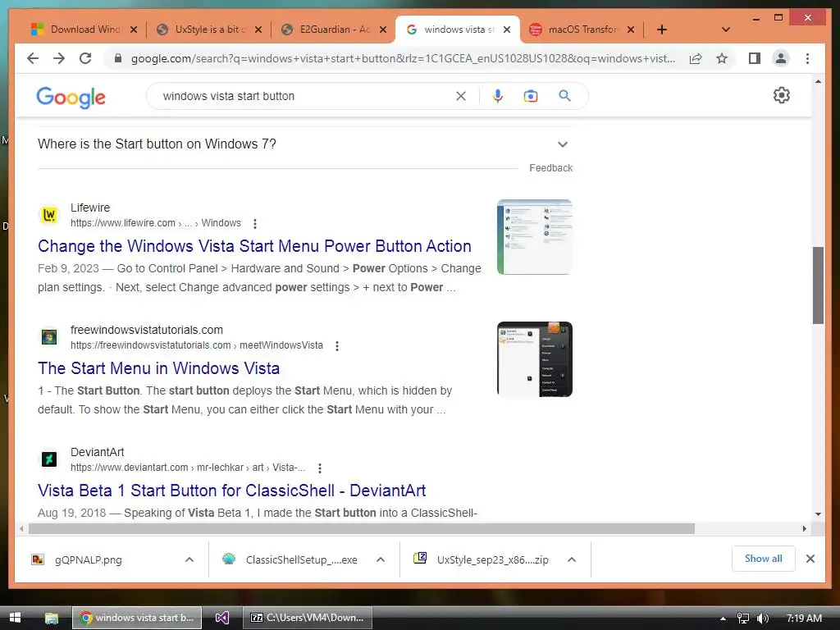Viewport: 840px width, 630px height.
Task: Close the UxStyle tab
Action: click(x=258, y=30)
